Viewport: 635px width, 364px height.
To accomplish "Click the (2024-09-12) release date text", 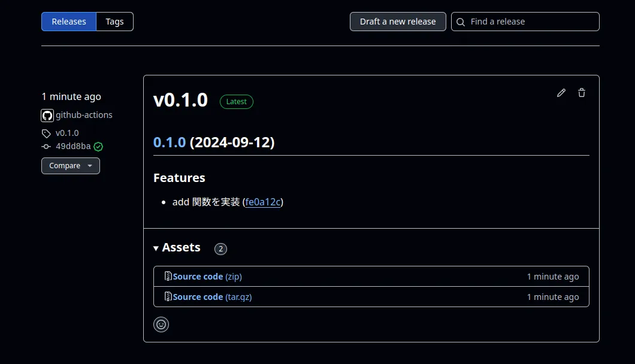I will pyautogui.click(x=232, y=142).
